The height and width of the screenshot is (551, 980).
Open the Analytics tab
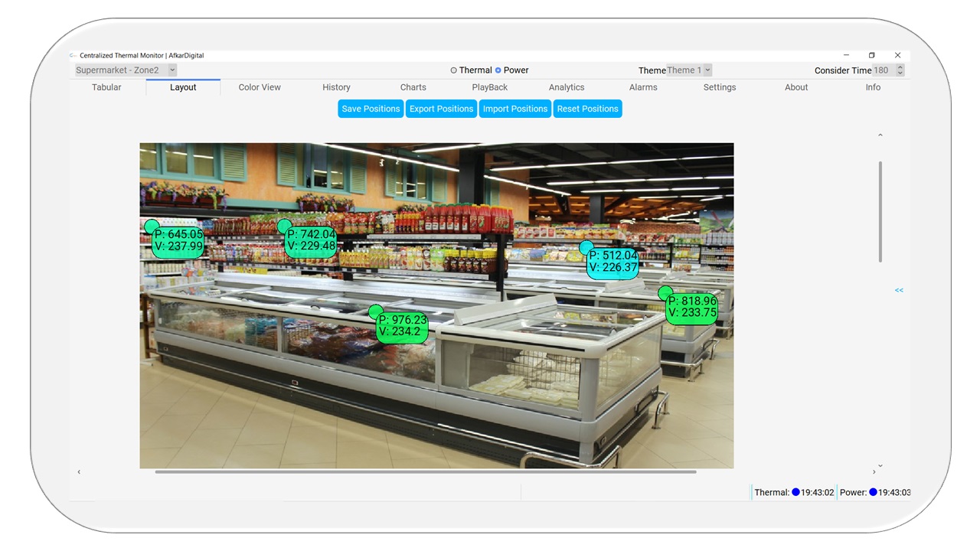pyautogui.click(x=567, y=87)
